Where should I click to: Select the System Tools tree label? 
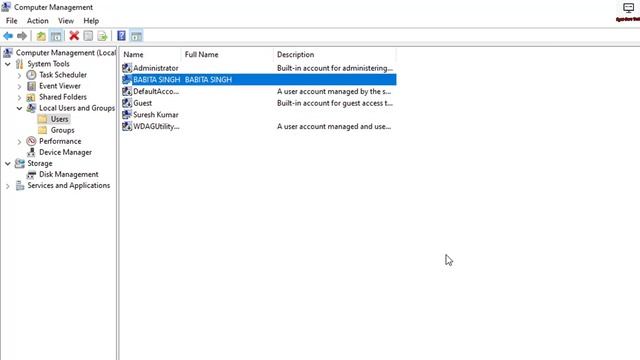[x=48, y=64]
